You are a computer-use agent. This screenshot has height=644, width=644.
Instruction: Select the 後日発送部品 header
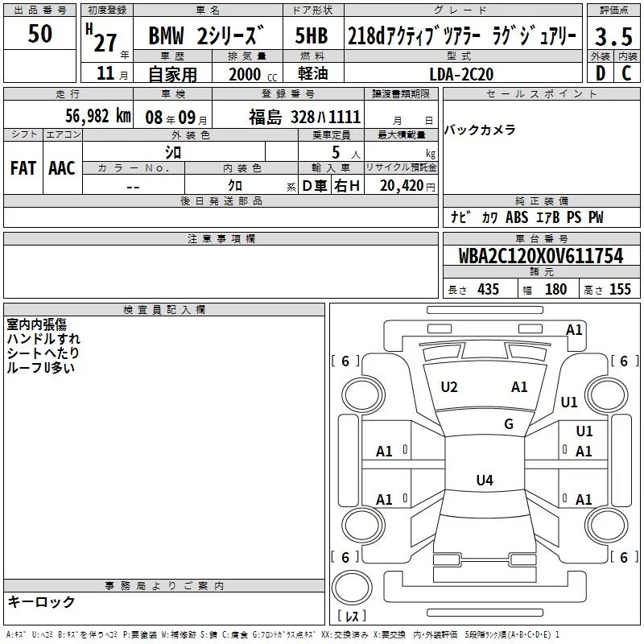(221, 200)
